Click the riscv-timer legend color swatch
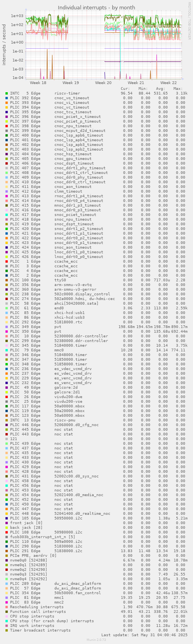Image resolution: width=193 pixels, height=644 pixels. pos(7,93)
